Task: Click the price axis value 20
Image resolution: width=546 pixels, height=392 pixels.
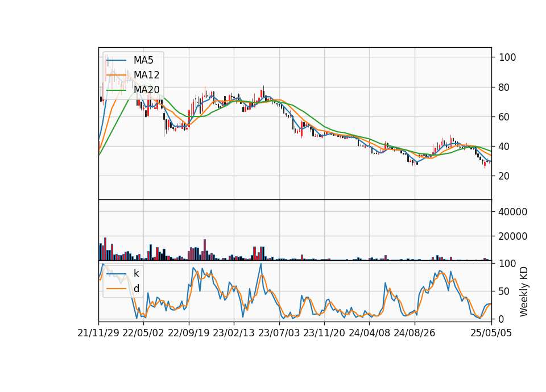Action: [504, 176]
